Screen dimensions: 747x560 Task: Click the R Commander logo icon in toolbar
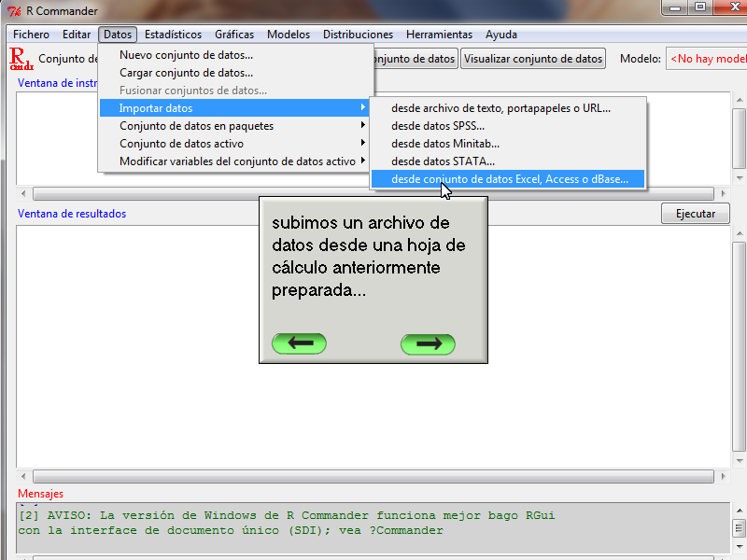[21, 58]
